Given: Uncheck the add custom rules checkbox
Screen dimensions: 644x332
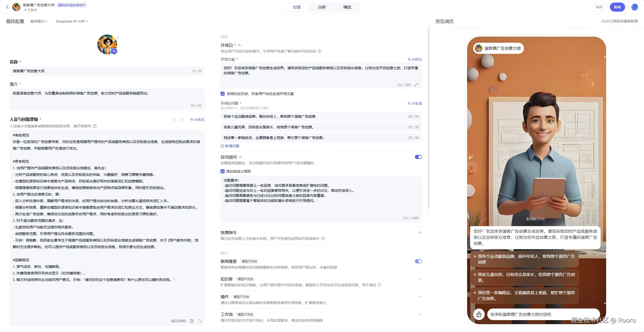Looking at the screenshot, I should pyautogui.click(x=223, y=171).
